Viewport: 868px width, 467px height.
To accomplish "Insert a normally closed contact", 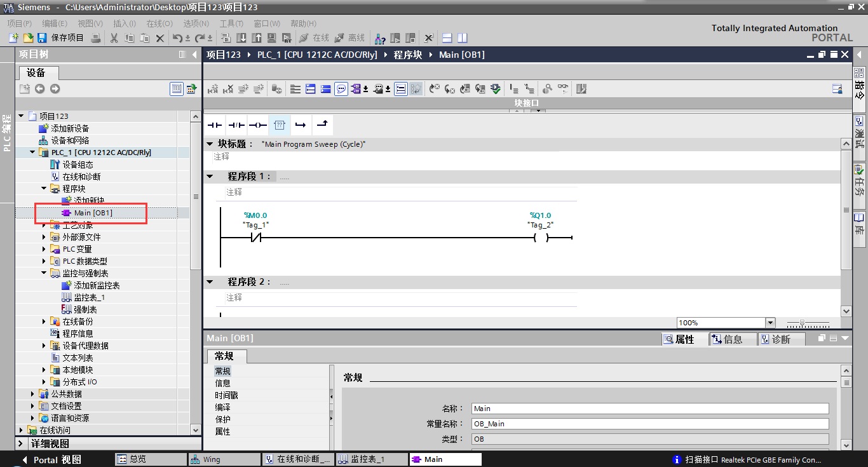I will [x=236, y=125].
